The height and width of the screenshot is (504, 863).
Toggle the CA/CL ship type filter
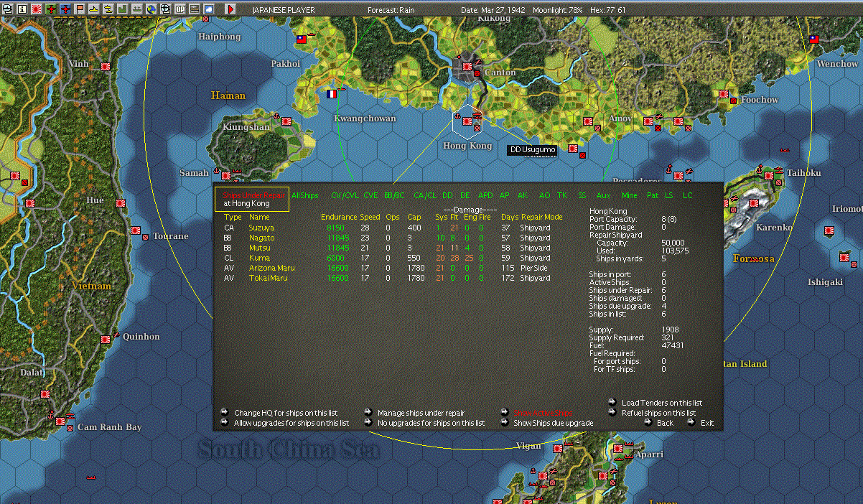coord(425,195)
